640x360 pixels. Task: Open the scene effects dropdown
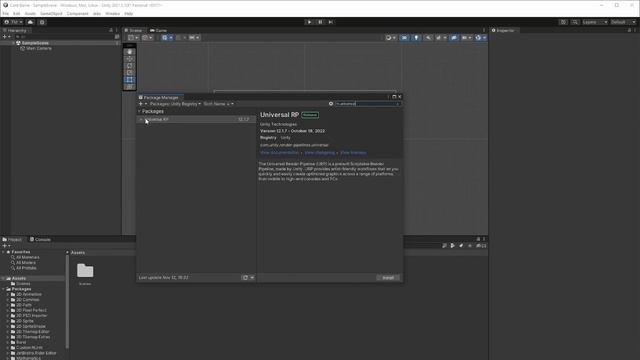coord(441,38)
